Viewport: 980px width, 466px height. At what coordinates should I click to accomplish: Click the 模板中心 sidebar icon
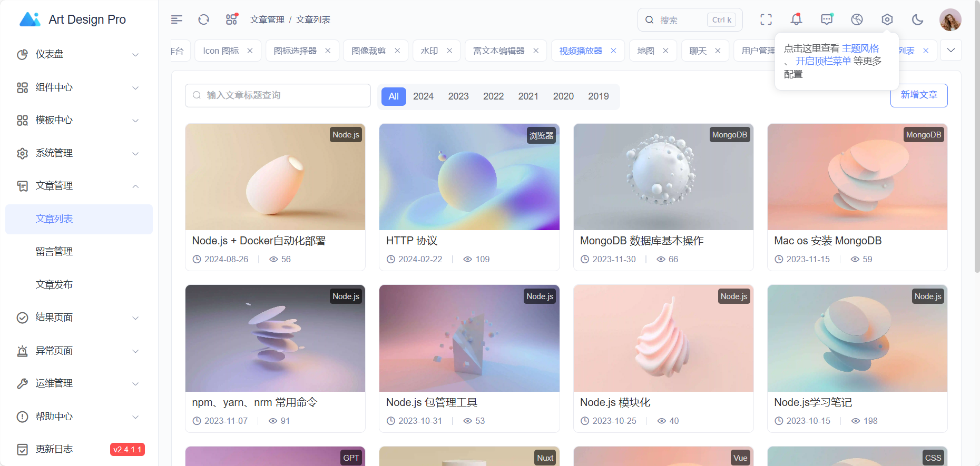tap(22, 120)
